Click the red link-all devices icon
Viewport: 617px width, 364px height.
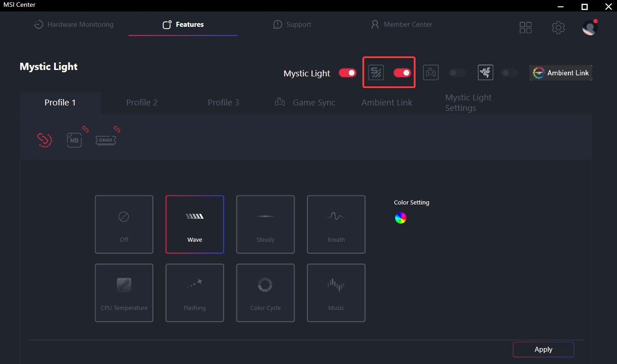coord(45,140)
